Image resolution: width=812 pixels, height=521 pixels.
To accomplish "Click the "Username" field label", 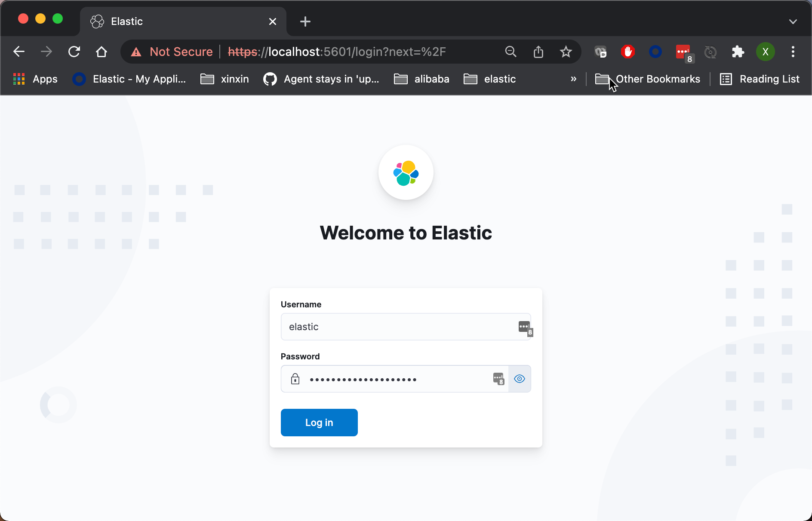I will (301, 304).
